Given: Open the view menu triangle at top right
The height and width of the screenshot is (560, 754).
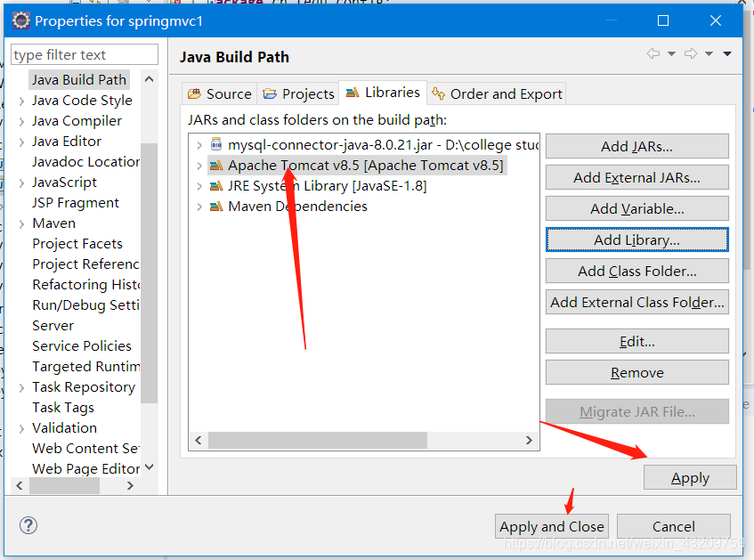Looking at the screenshot, I should (x=727, y=54).
